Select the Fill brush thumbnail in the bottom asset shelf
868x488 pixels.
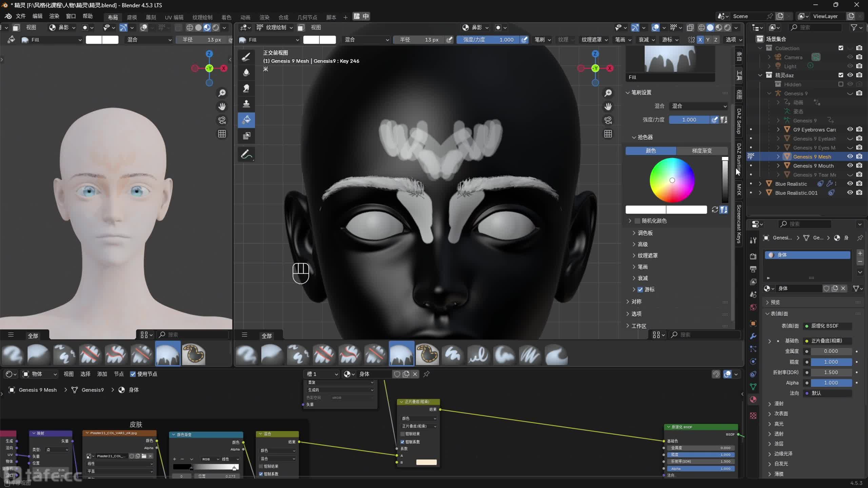[x=401, y=354]
